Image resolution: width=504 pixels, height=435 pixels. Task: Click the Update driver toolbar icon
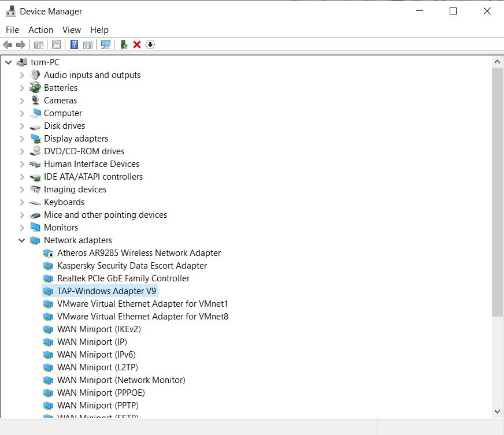point(123,44)
